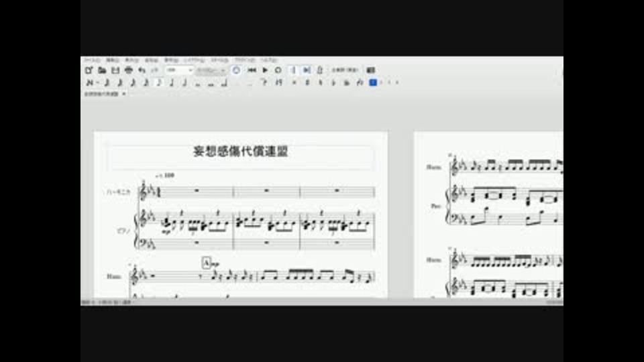Open the Notes menu

(x=171, y=60)
